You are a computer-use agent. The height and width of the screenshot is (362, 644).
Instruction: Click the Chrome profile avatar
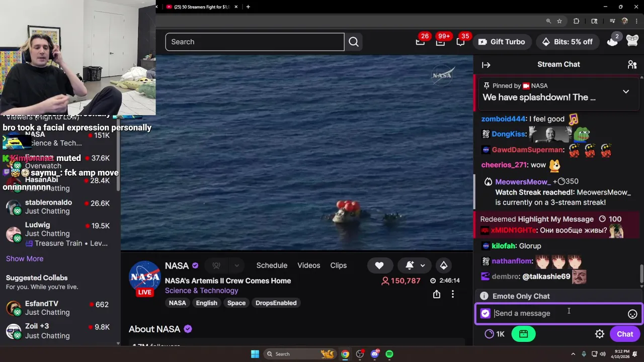[624, 21]
